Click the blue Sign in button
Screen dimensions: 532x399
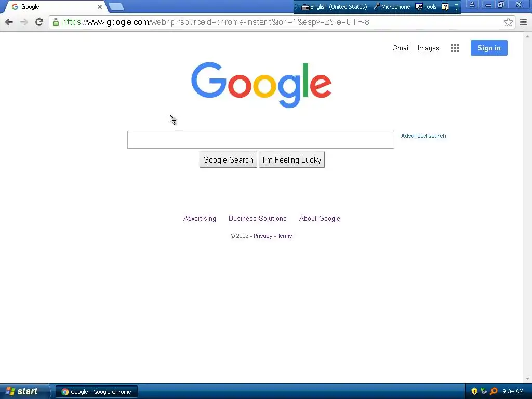[489, 48]
